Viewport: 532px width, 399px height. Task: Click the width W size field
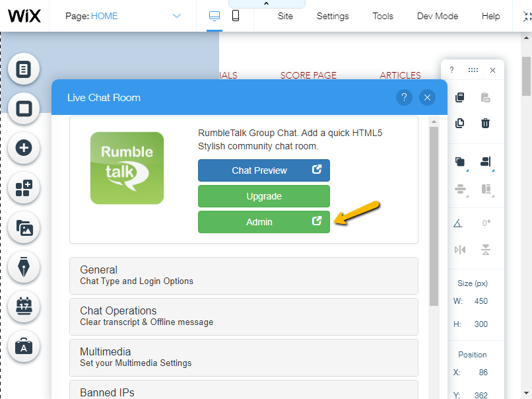click(x=480, y=301)
